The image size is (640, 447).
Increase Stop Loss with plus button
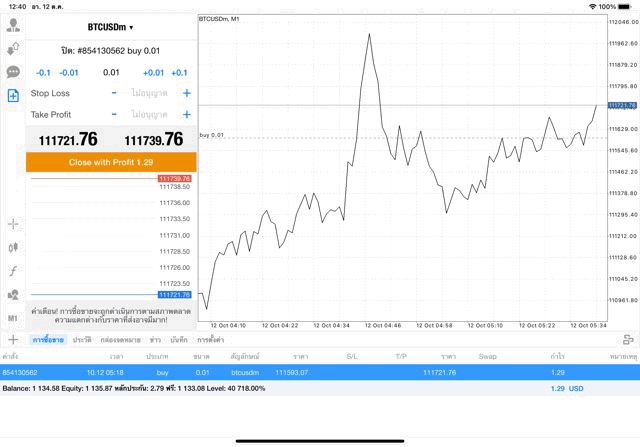[x=186, y=93]
